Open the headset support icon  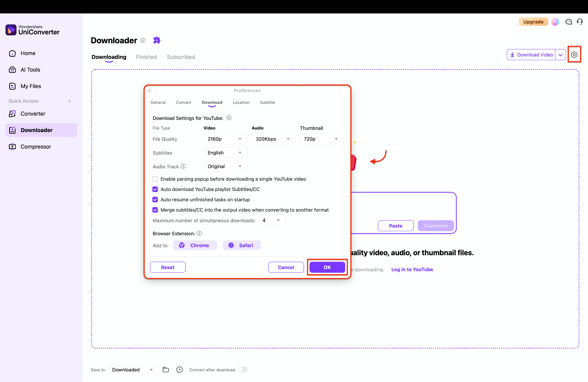click(x=580, y=22)
